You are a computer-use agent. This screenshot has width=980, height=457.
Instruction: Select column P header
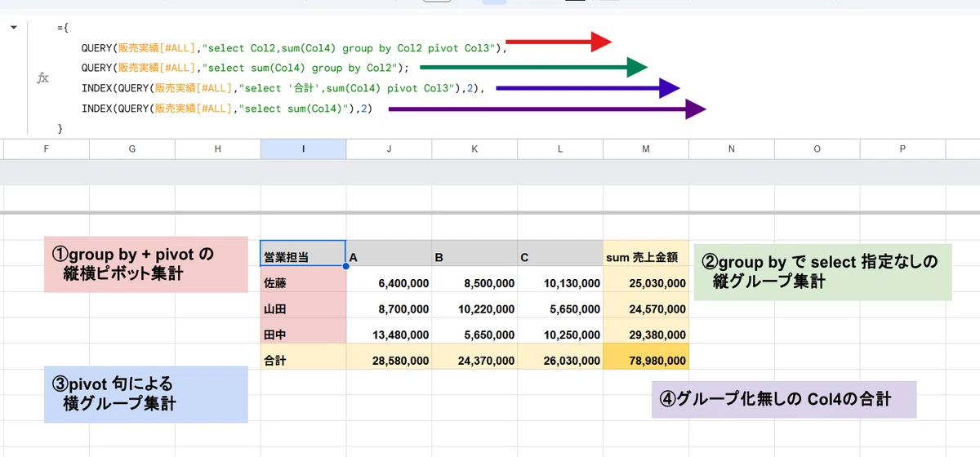coord(903,149)
